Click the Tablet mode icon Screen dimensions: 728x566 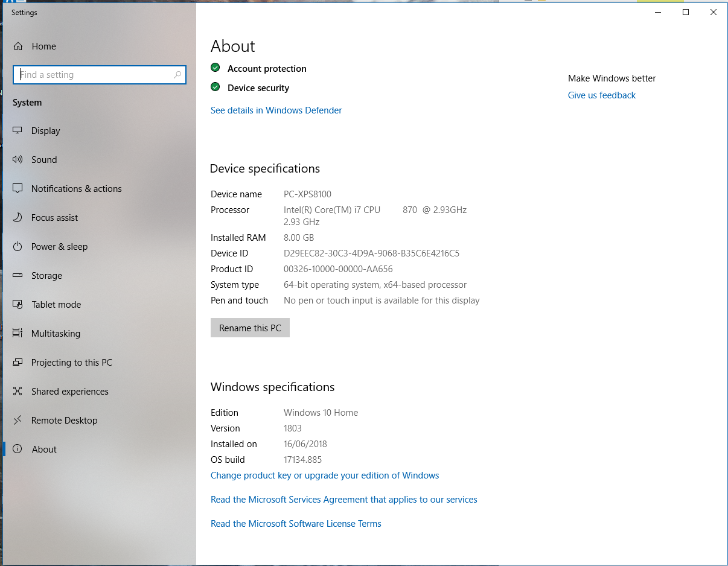18,305
